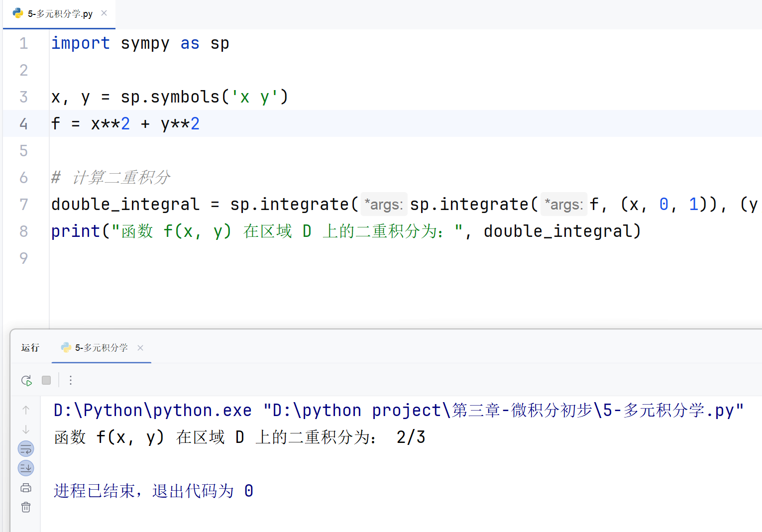This screenshot has height=532, width=762.
Task: Click the 运行 panel label
Action: [30, 348]
